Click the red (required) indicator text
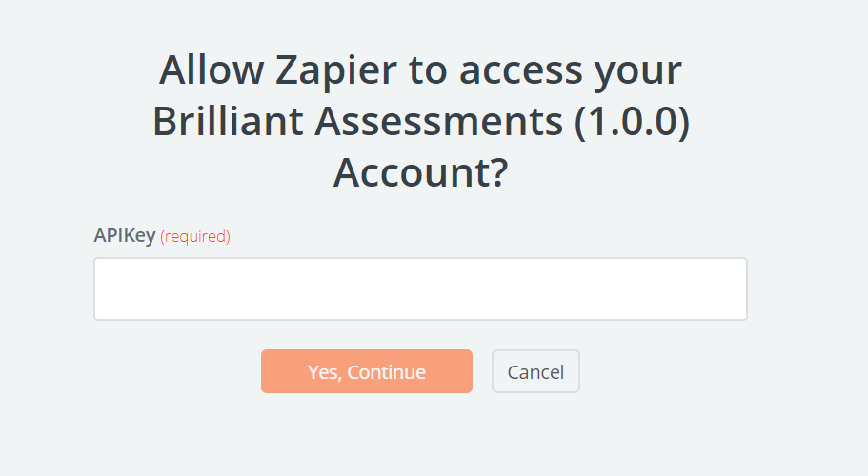Screen dimensions: 868x476 [x=195, y=236]
